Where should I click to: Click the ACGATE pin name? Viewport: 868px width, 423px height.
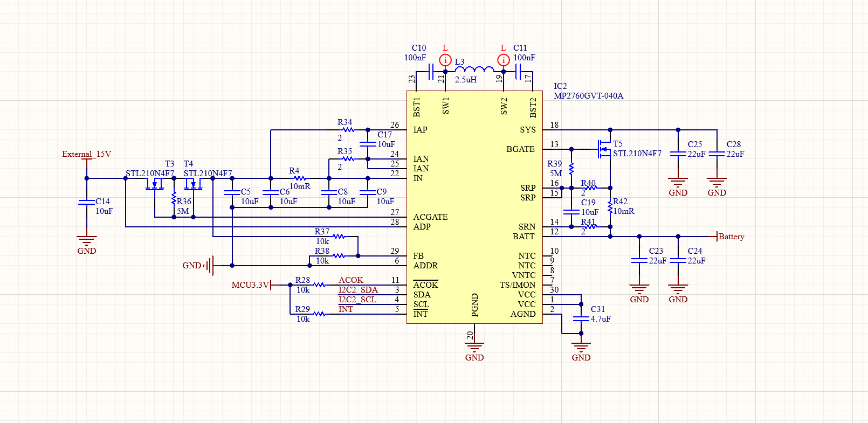coord(431,217)
